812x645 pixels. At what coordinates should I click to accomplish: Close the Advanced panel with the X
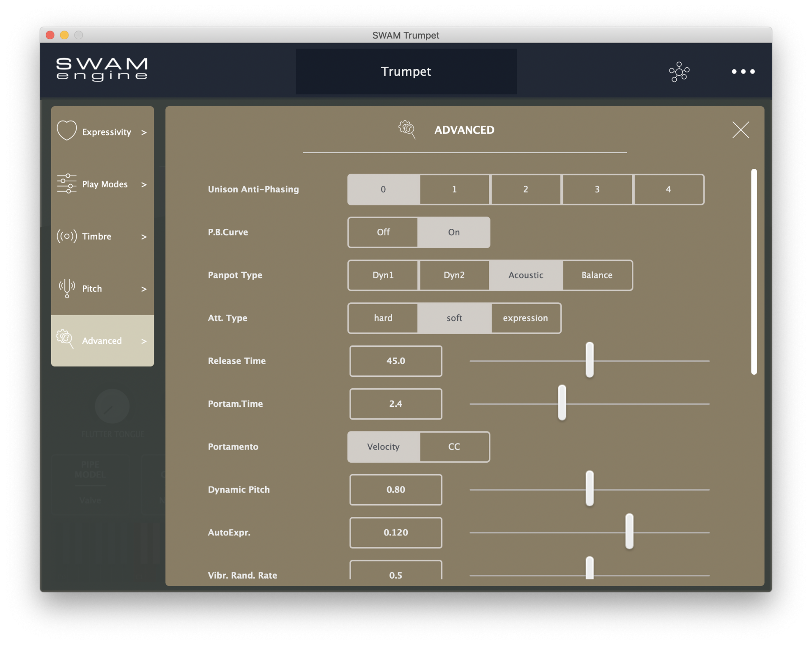click(741, 130)
